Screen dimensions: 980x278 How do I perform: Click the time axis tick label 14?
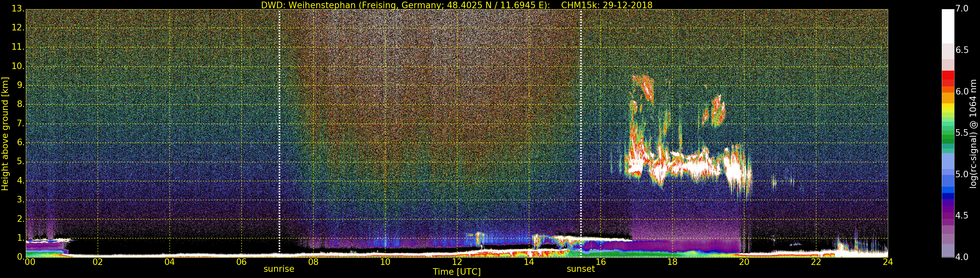pyautogui.click(x=529, y=262)
